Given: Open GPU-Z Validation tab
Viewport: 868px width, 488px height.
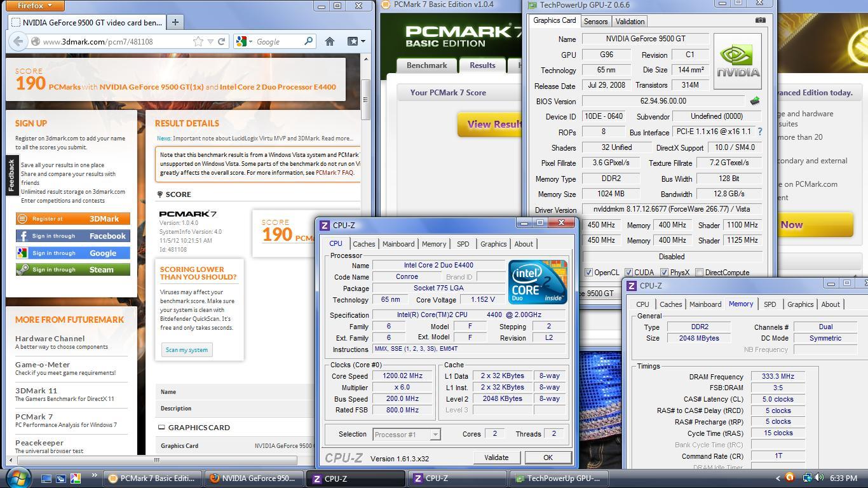Looking at the screenshot, I should [x=630, y=21].
